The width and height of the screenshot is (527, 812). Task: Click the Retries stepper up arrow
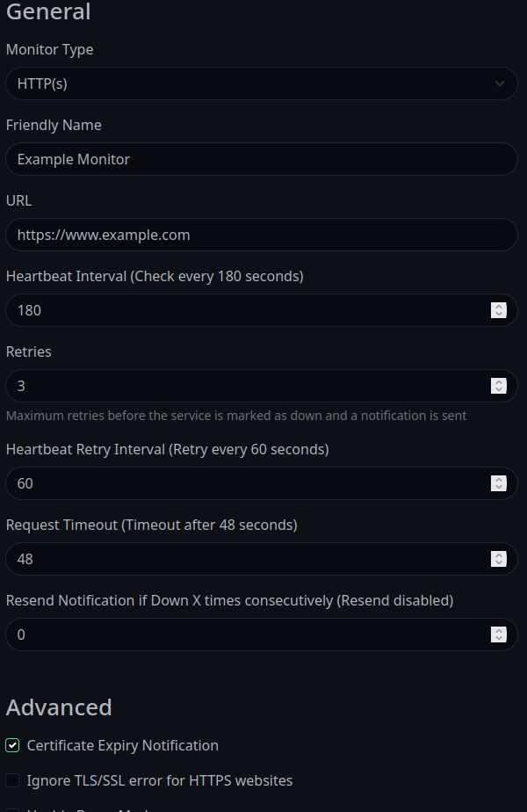tap(499, 381)
